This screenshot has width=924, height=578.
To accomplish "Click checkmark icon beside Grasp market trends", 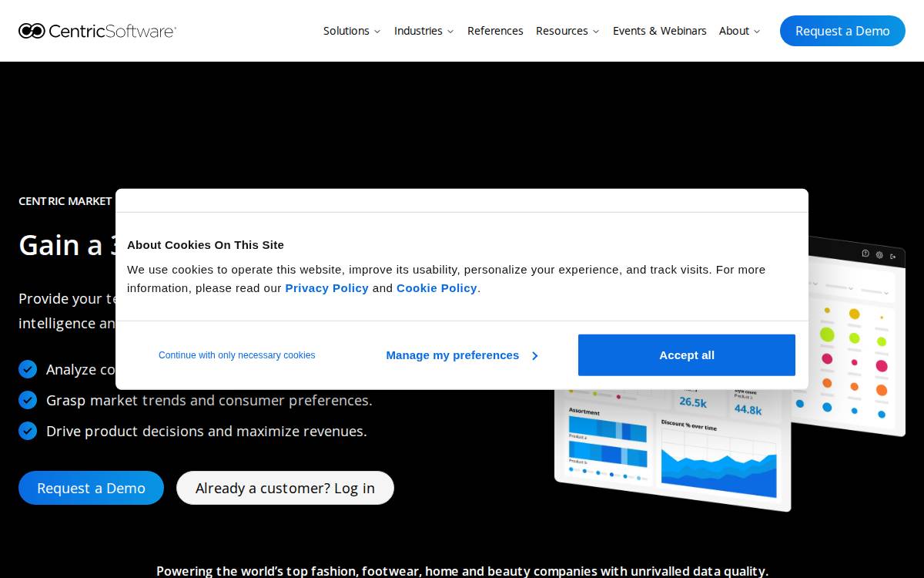I will pyautogui.click(x=28, y=400).
